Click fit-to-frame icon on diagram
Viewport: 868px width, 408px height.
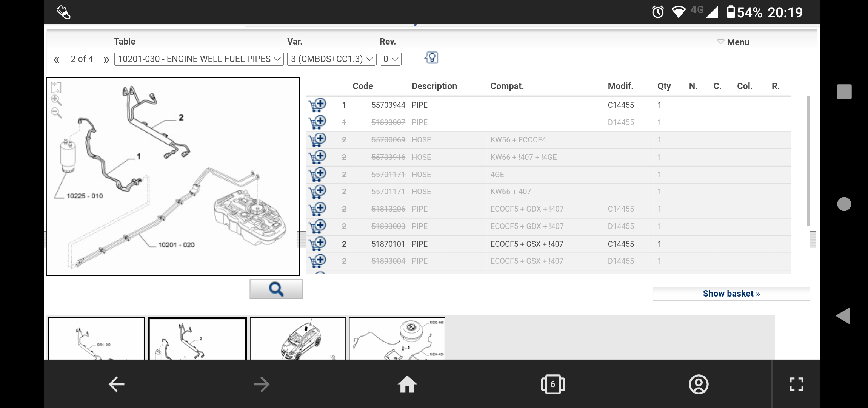coord(56,87)
